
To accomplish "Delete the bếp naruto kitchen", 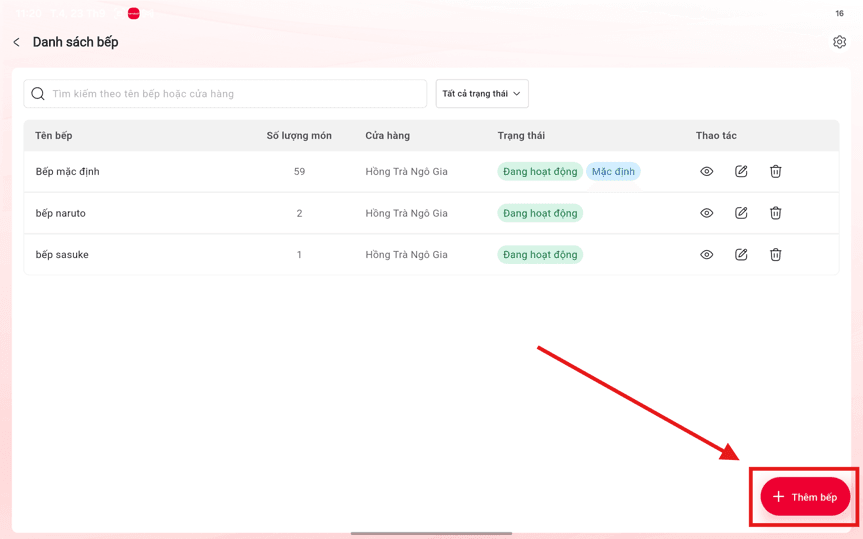I will click(775, 213).
